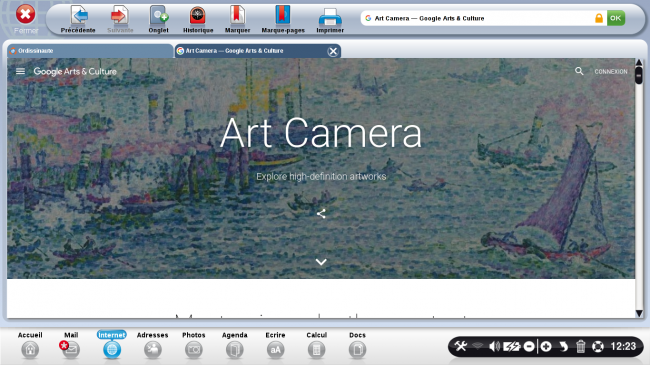Open a new tab with Onglet
Screen dimensions: 650x365
pos(158,19)
